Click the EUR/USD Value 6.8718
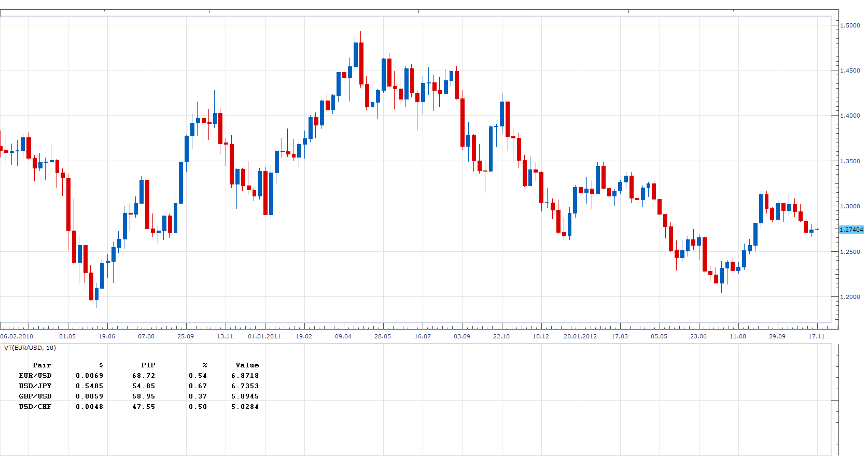Image resolution: width=868 pixels, height=456 pixels. coord(245,376)
